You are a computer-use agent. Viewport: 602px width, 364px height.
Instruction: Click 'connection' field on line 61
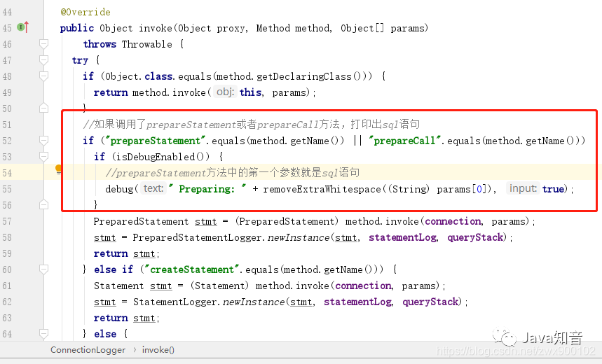pyautogui.click(x=363, y=286)
